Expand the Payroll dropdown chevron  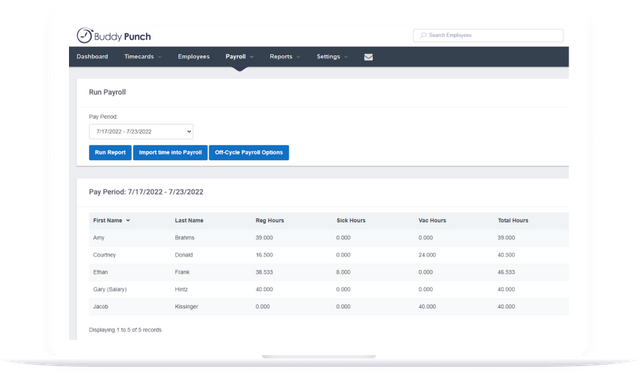click(252, 57)
